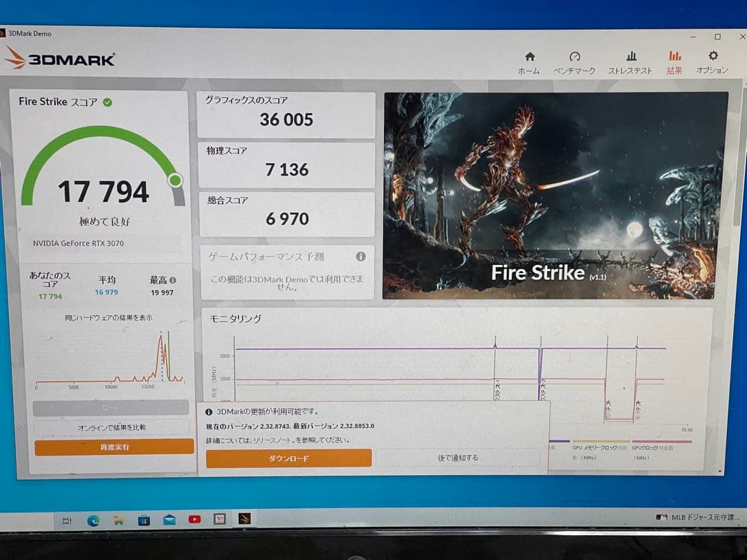Click オンラインで結果を比較 button
The image size is (747, 560).
pyautogui.click(x=111, y=428)
